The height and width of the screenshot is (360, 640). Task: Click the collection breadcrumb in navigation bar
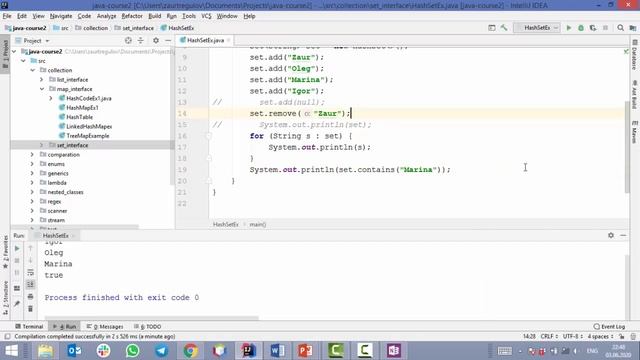[x=92, y=28]
